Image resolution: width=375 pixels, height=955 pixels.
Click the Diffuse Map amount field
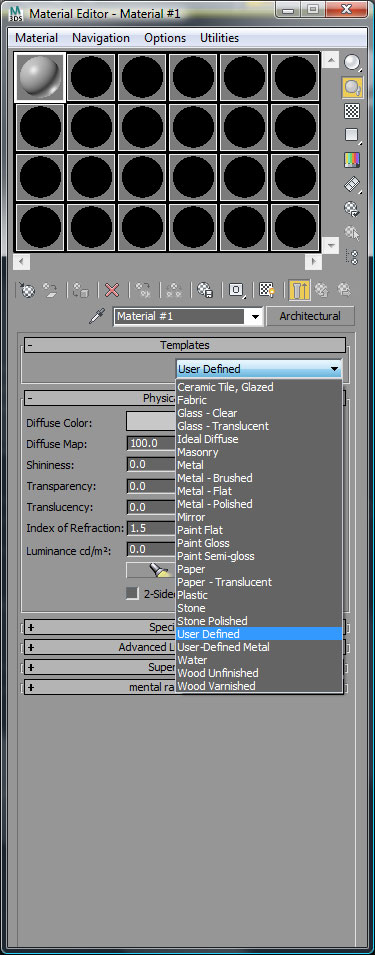(151, 443)
